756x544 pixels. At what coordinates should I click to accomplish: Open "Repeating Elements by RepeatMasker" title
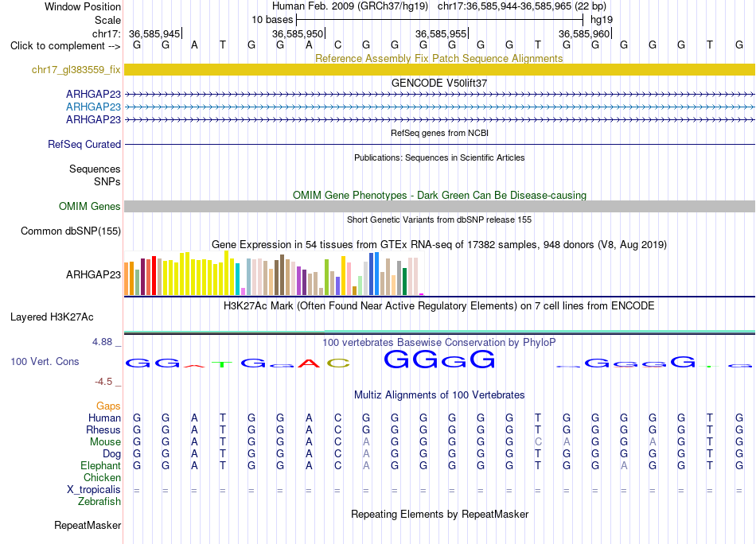tap(439, 514)
